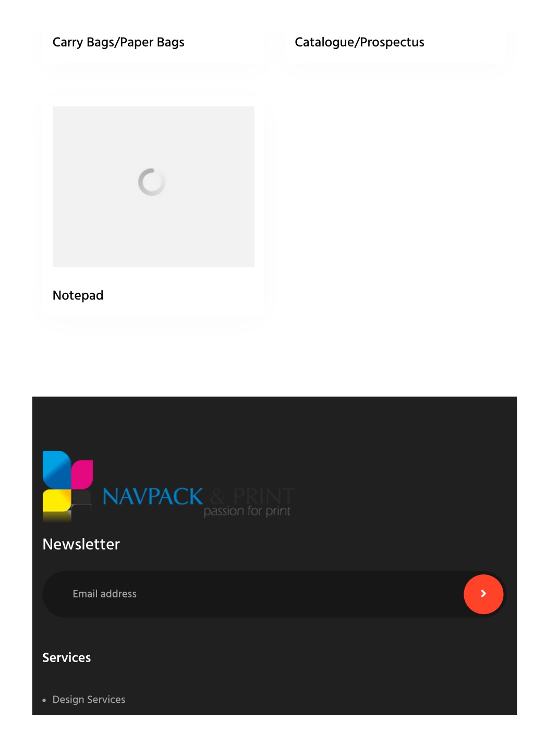Click the Notepad product image placeholder

click(x=153, y=187)
